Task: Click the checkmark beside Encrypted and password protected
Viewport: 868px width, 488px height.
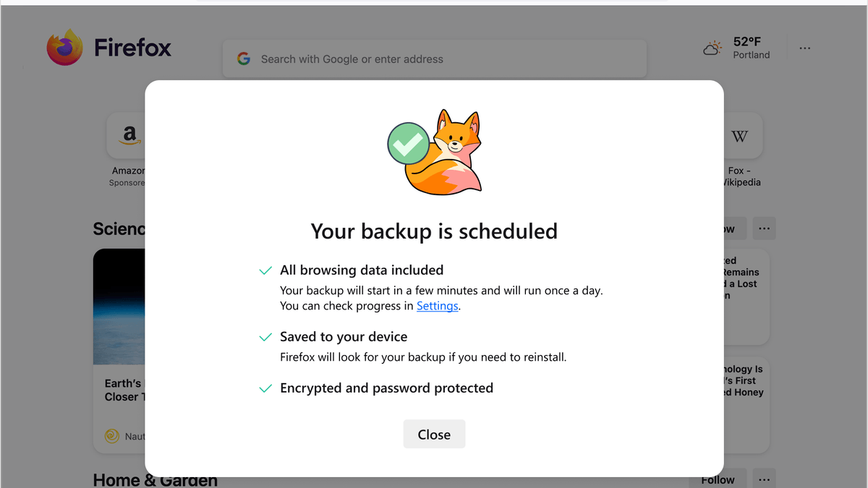Action: 265,388
